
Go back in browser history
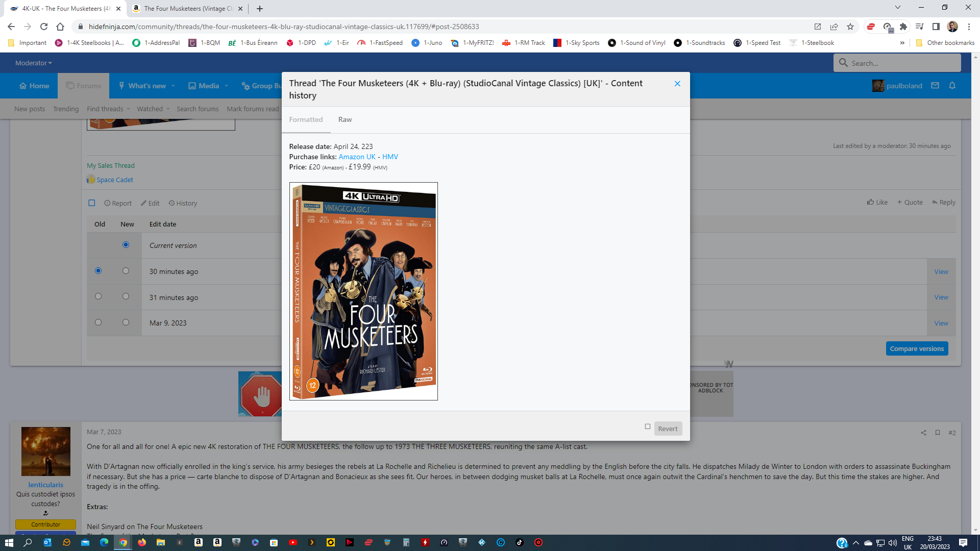point(11,27)
